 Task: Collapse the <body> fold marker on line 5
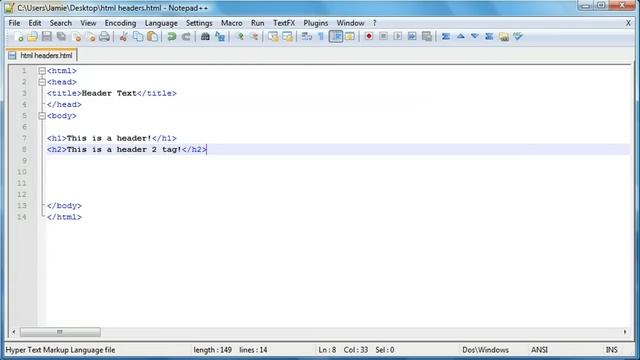42,116
